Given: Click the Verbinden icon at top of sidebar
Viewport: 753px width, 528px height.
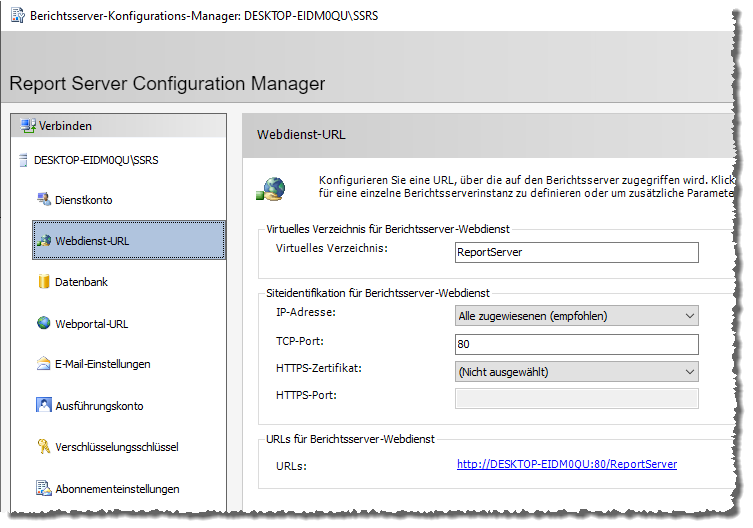Looking at the screenshot, I should [x=27, y=126].
